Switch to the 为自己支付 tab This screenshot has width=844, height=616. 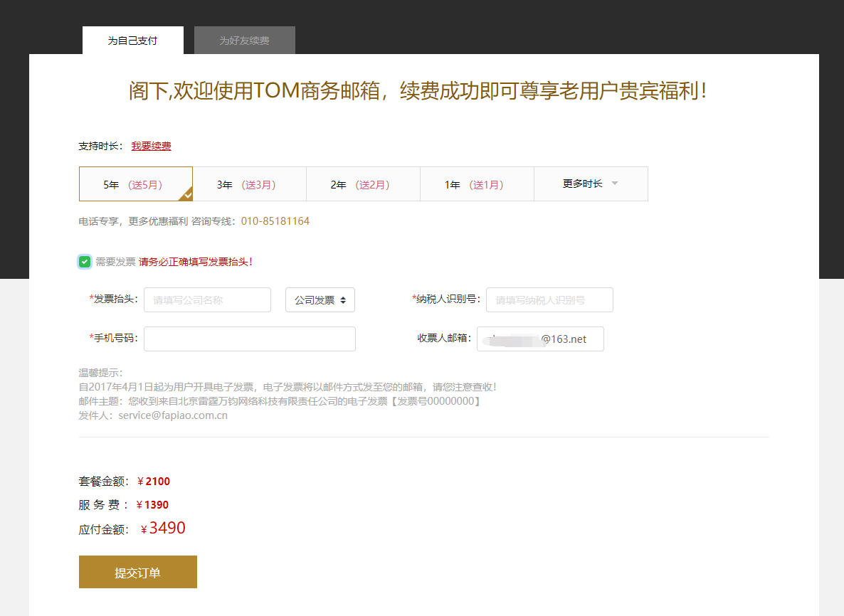pos(133,41)
